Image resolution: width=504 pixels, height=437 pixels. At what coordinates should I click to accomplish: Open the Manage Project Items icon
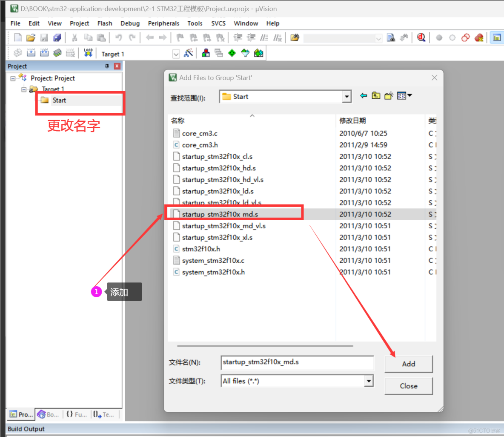pyautogui.click(x=206, y=53)
